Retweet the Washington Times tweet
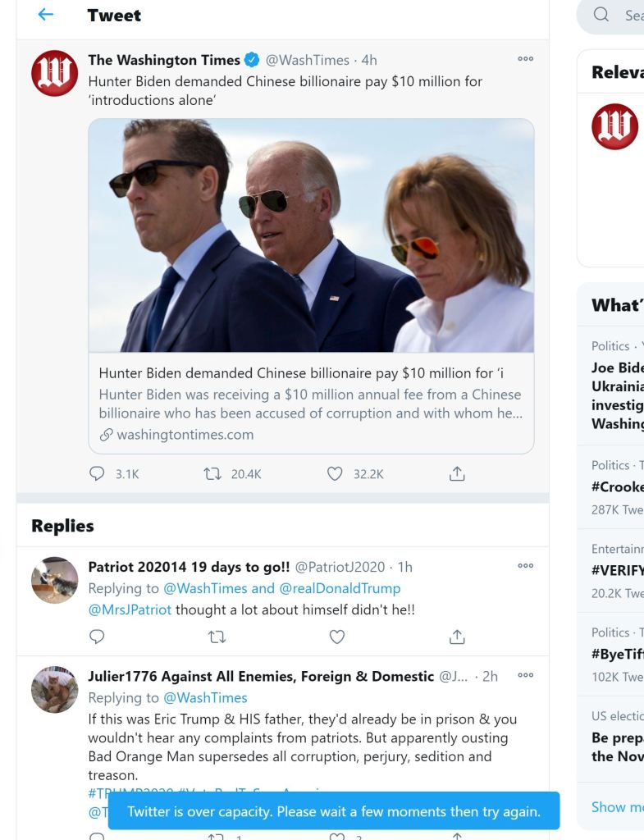 [212, 473]
